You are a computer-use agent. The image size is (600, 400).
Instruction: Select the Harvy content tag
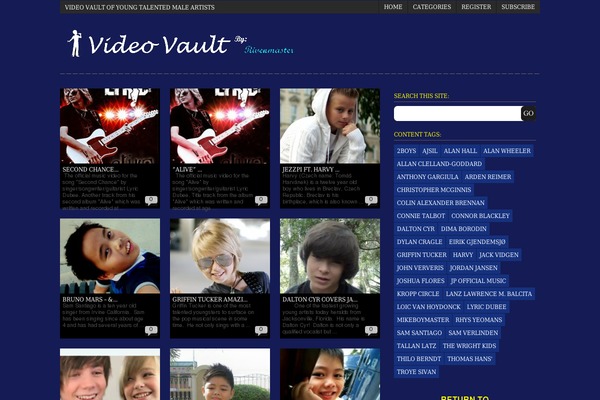(x=463, y=255)
